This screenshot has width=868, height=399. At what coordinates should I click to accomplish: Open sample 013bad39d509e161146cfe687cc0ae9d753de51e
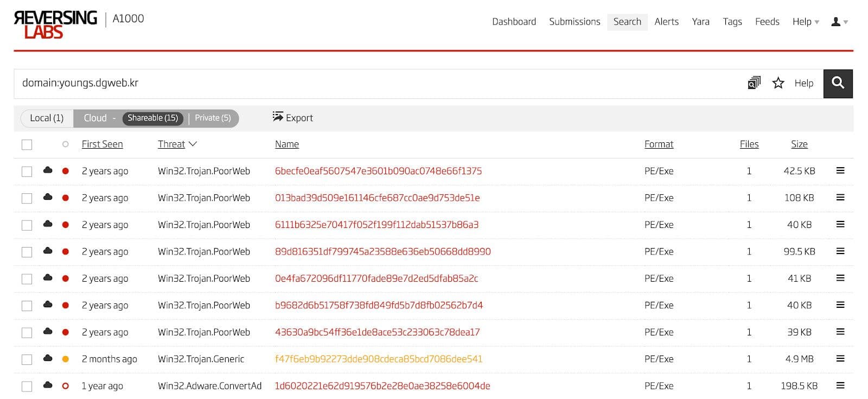[x=377, y=198]
